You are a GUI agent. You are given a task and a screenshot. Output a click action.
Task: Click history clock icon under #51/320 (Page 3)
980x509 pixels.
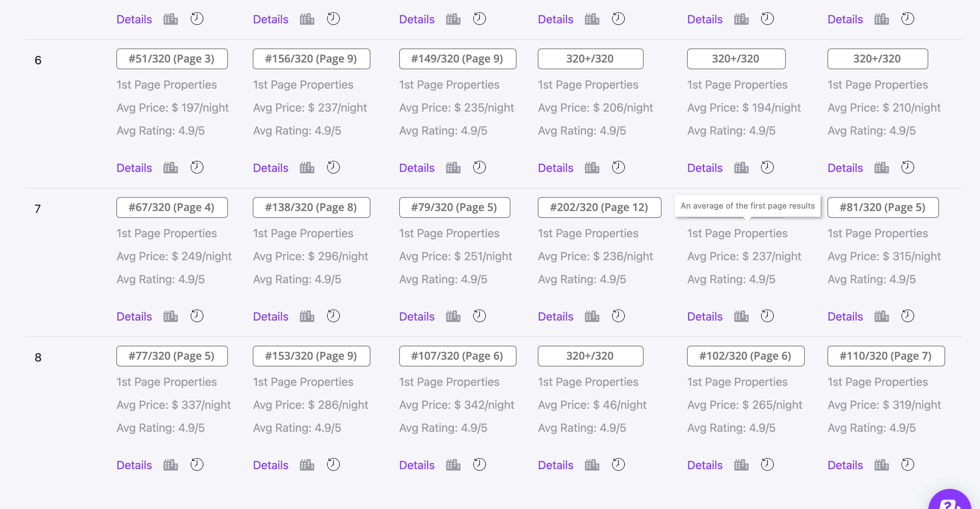point(197,167)
